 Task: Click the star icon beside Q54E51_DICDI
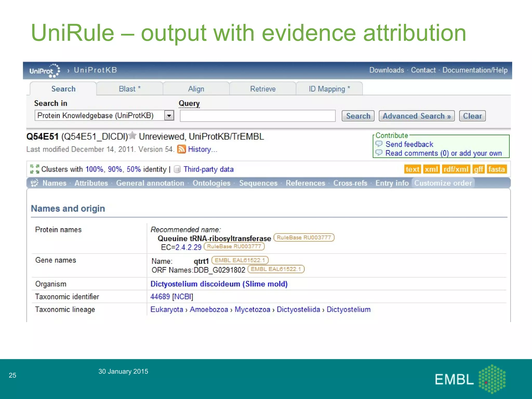coord(132,135)
